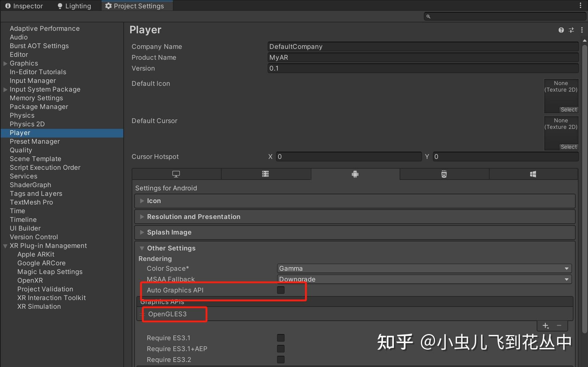The width and height of the screenshot is (588, 367).
Task: Switch to the Project Settings tab
Action: click(x=137, y=5)
